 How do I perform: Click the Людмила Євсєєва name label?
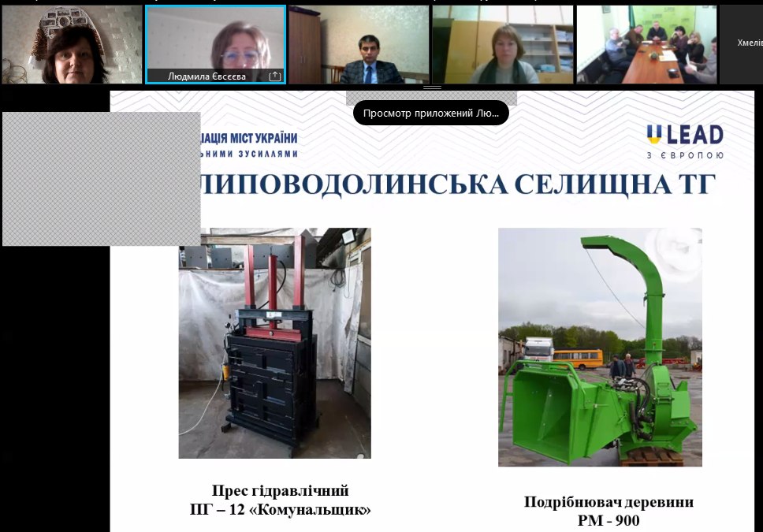[207, 76]
